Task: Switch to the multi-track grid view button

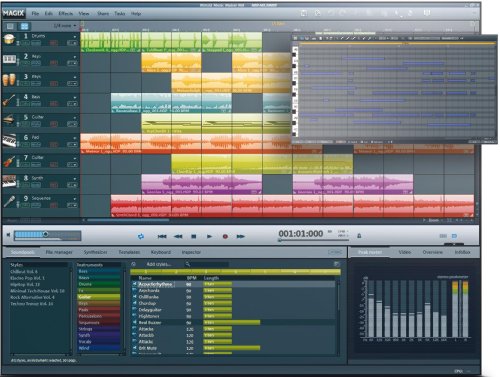Action: coord(24,26)
